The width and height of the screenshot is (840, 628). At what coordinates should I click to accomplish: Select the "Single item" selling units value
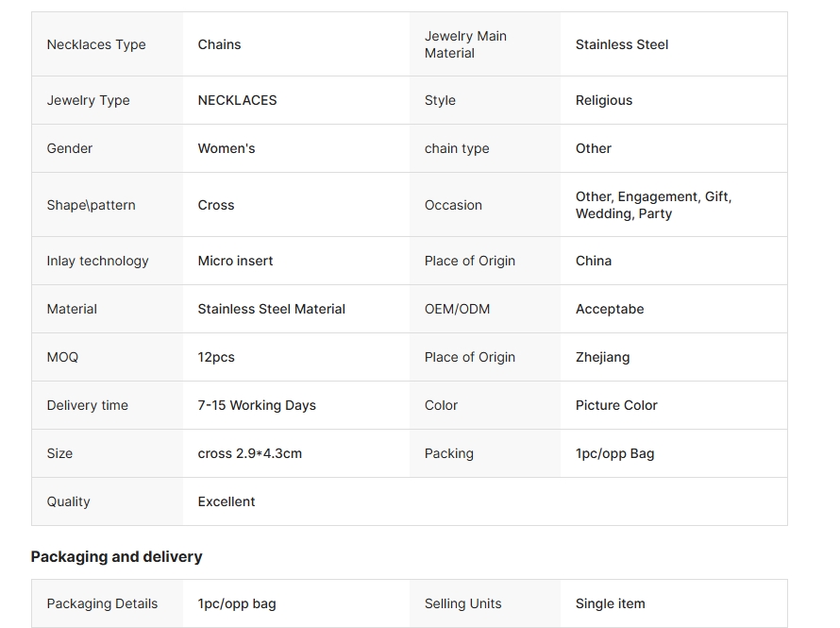click(x=610, y=603)
